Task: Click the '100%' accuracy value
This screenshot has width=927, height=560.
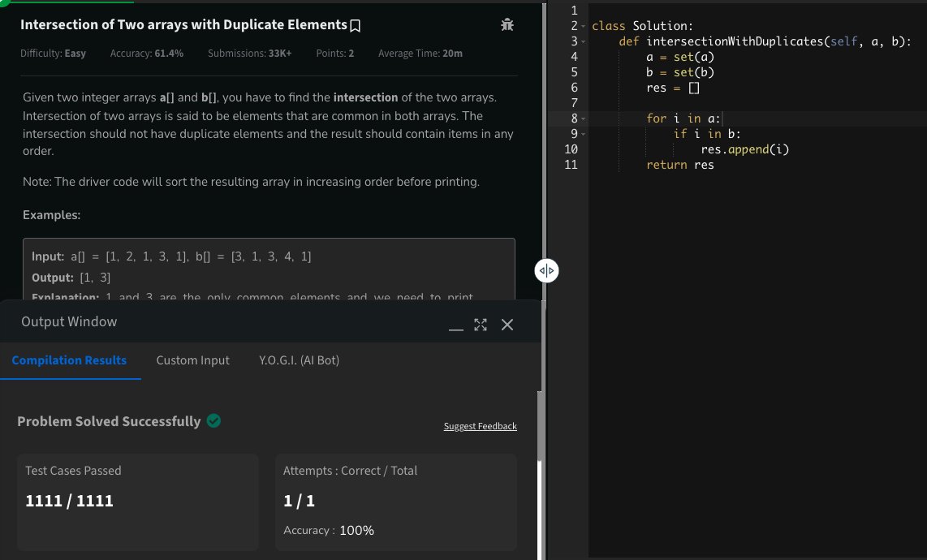Action: 356,531
